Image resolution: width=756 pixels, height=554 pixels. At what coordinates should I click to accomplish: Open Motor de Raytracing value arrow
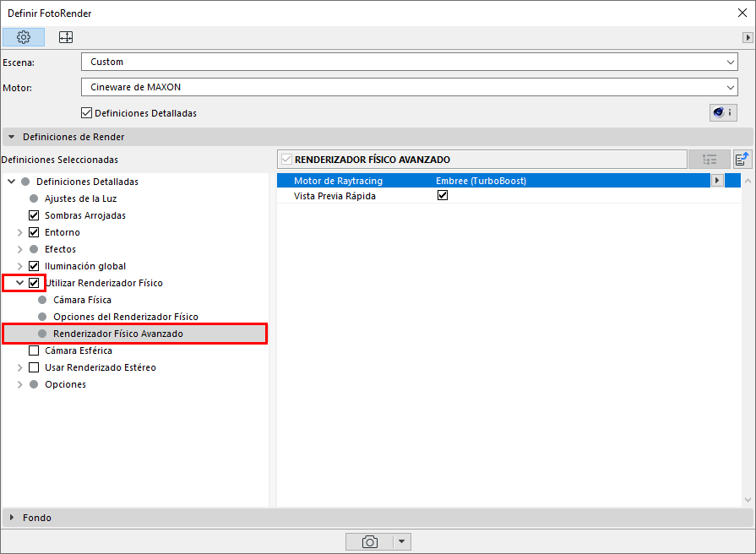[717, 181]
